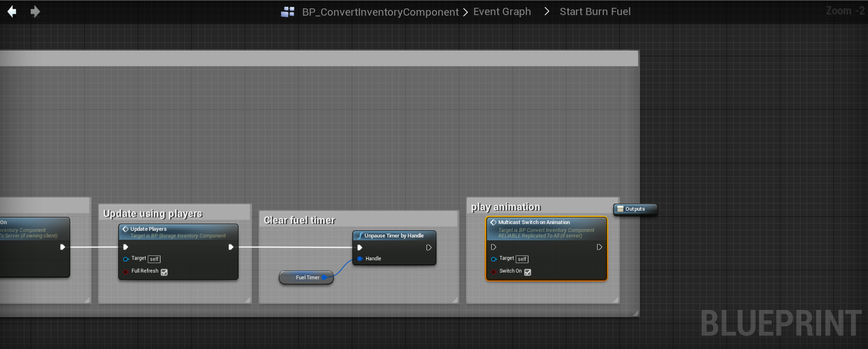This screenshot has width=868, height=349.
Task: Click the event icon on Update Players node
Action: click(125, 229)
